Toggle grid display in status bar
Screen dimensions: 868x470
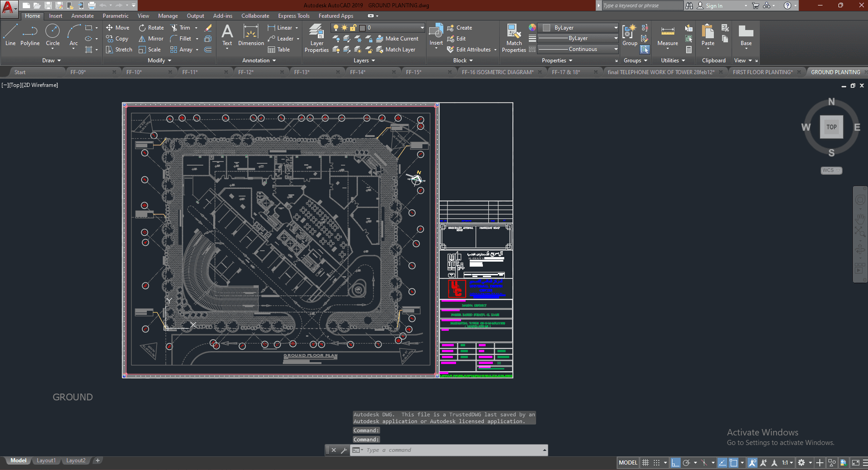point(645,463)
